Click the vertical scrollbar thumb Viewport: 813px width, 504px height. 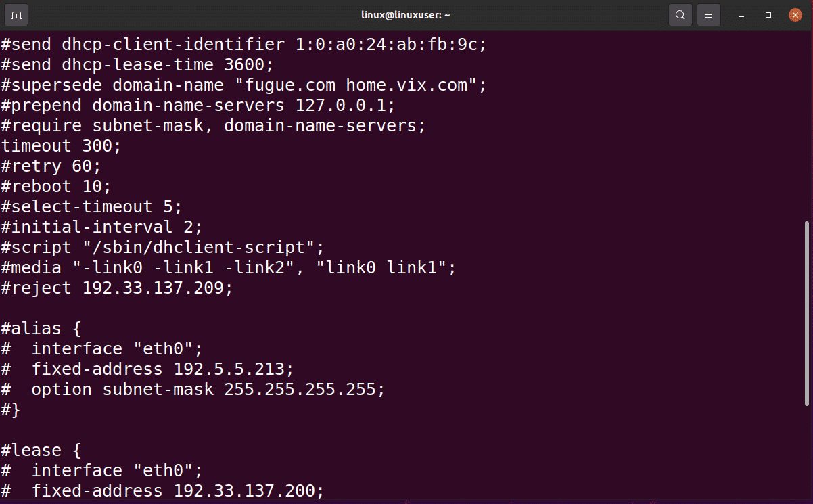[x=807, y=313]
